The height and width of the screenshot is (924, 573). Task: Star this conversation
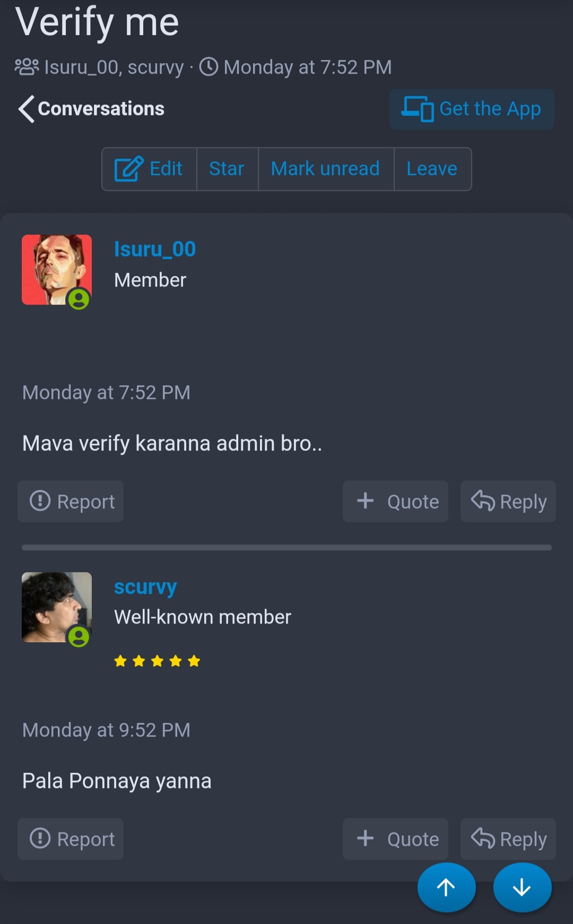(x=227, y=169)
